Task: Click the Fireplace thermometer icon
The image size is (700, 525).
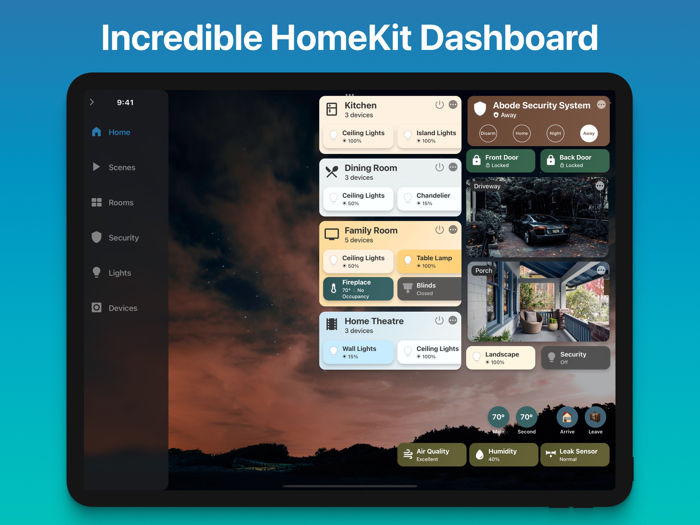Action: point(333,288)
